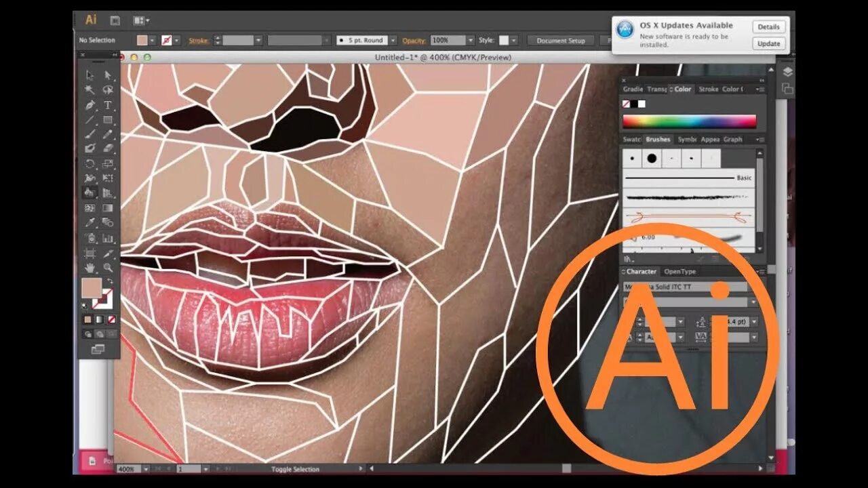Screen dimensions: 868x488
Task: Select the Column Graph tool
Action: tap(108, 238)
